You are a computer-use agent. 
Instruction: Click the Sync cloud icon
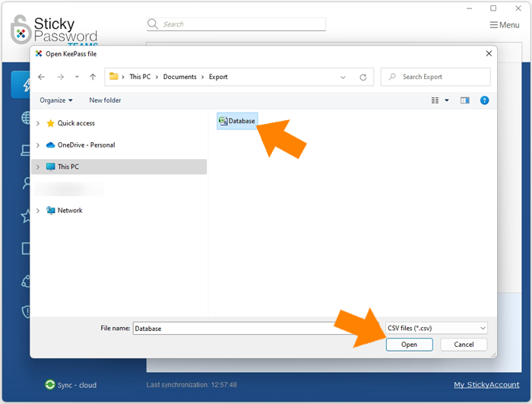pyautogui.click(x=50, y=385)
